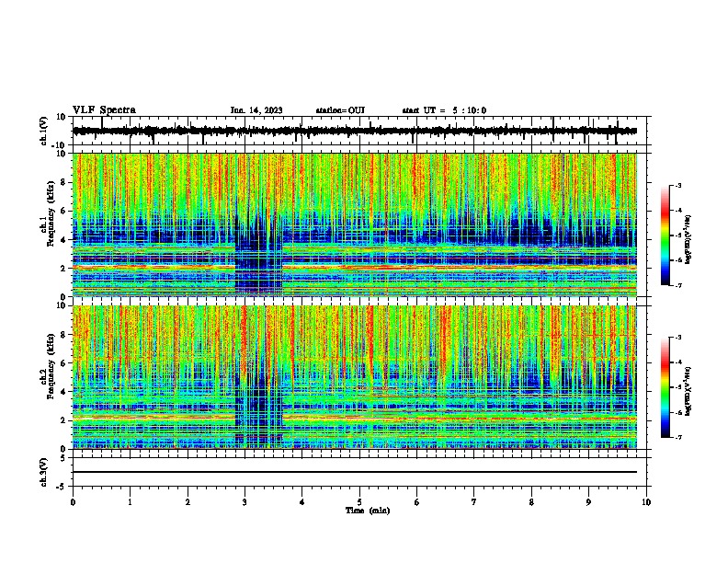Click time axis tick label "2"
Screen dimensions: 728x563
[x=188, y=502]
